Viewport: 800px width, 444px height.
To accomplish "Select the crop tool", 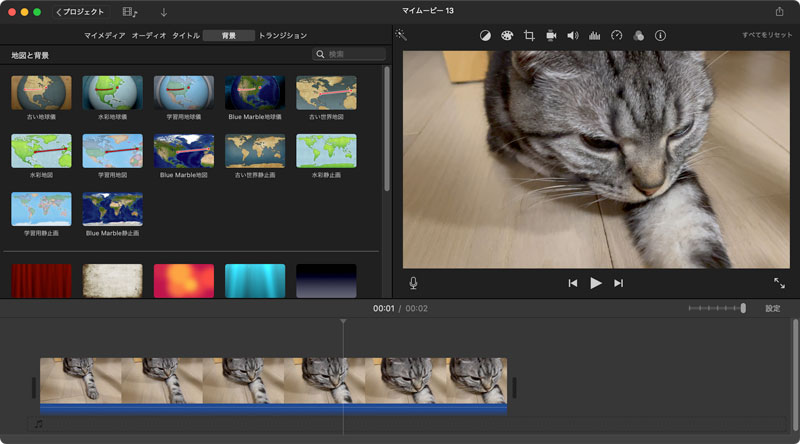I will pos(529,35).
